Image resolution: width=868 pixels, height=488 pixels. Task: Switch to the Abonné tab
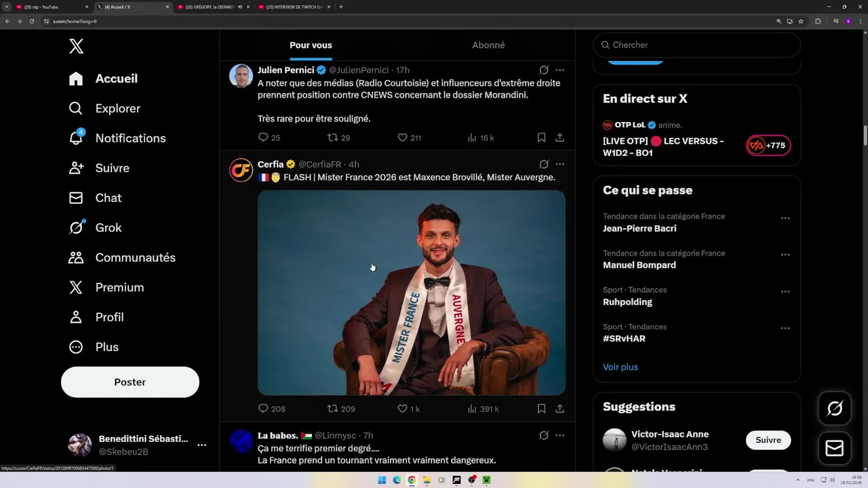[488, 45]
